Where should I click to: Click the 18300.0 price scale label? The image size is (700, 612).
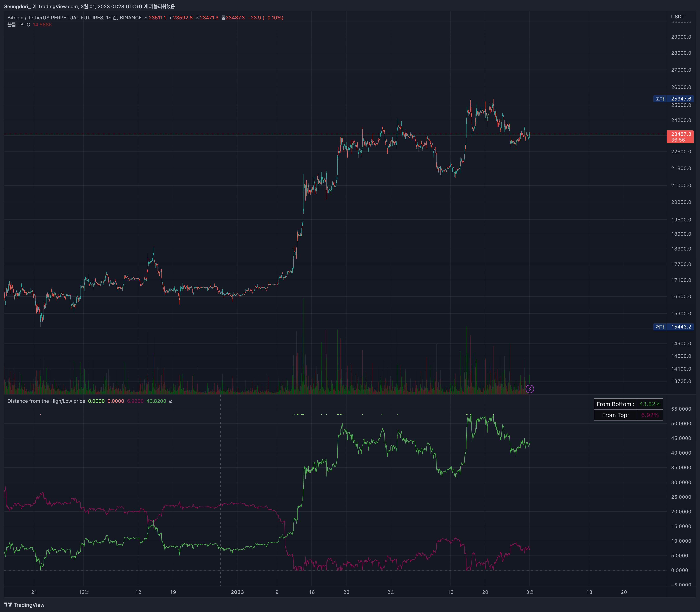click(x=681, y=249)
